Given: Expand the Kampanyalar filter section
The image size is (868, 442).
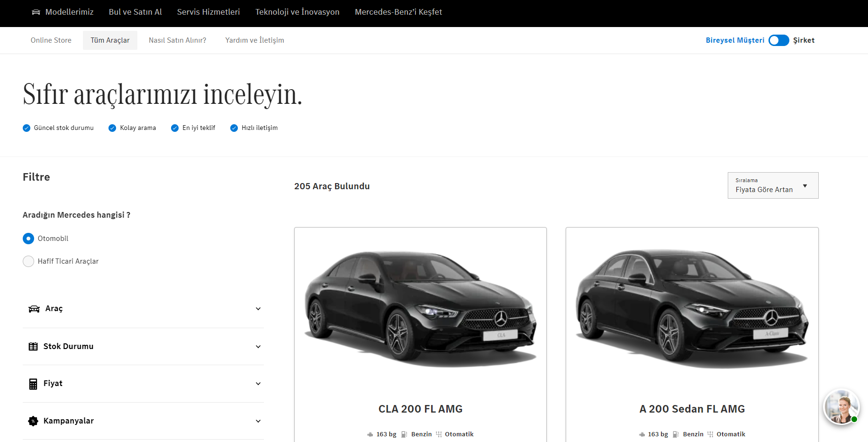Looking at the screenshot, I should point(143,421).
